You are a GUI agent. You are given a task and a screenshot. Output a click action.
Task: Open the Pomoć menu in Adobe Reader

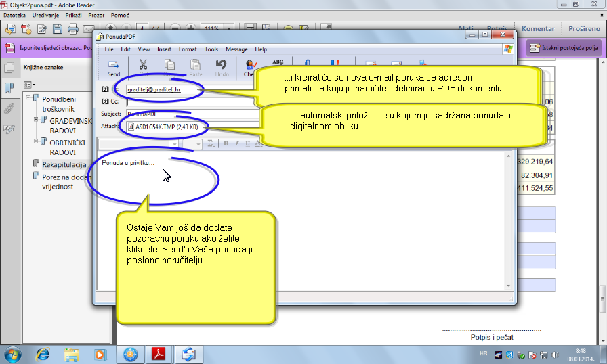[x=120, y=15]
